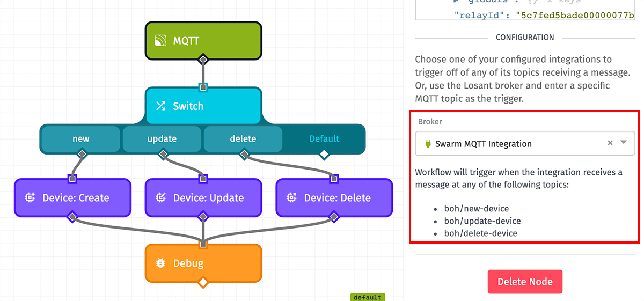Click the Broker field label
The width and height of the screenshot is (644, 301).
coord(430,122)
